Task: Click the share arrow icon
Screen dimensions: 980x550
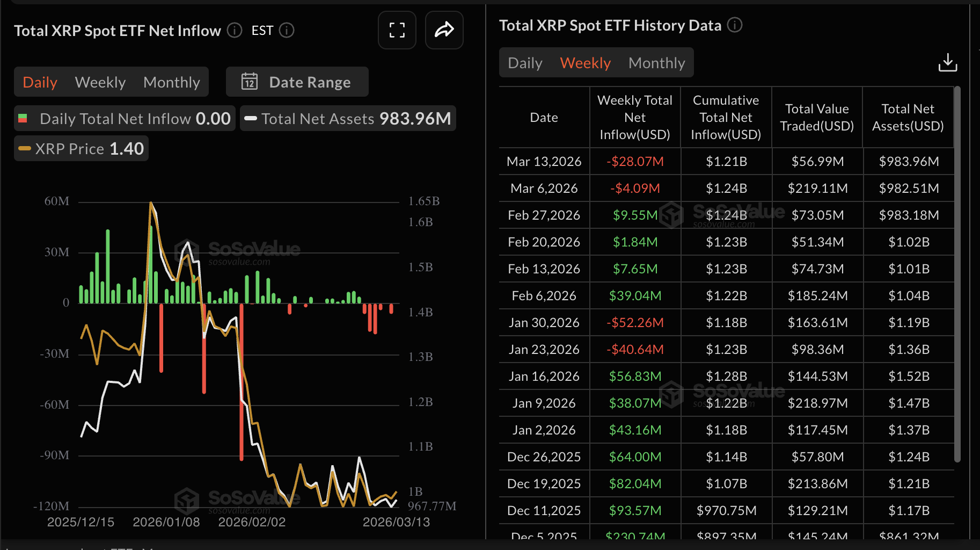Action: [x=444, y=30]
